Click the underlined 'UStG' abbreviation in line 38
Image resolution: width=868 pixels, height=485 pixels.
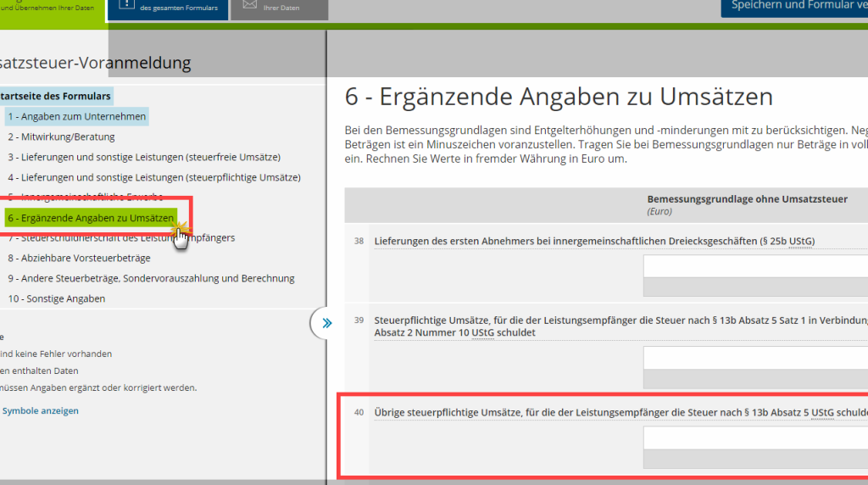coord(800,241)
